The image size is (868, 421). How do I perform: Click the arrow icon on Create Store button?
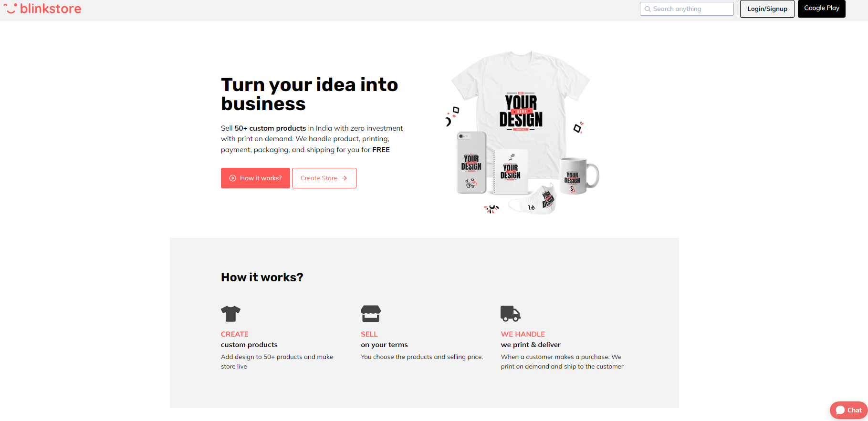(x=344, y=178)
